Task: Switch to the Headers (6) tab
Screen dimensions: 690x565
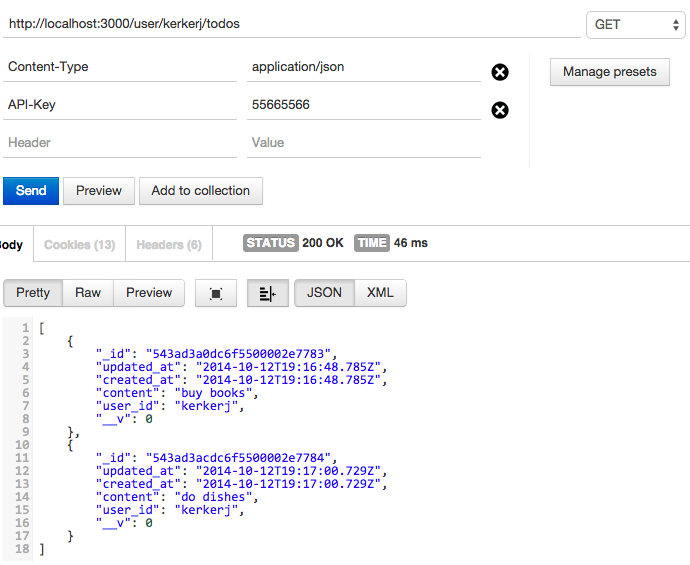Action: click(x=168, y=244)
